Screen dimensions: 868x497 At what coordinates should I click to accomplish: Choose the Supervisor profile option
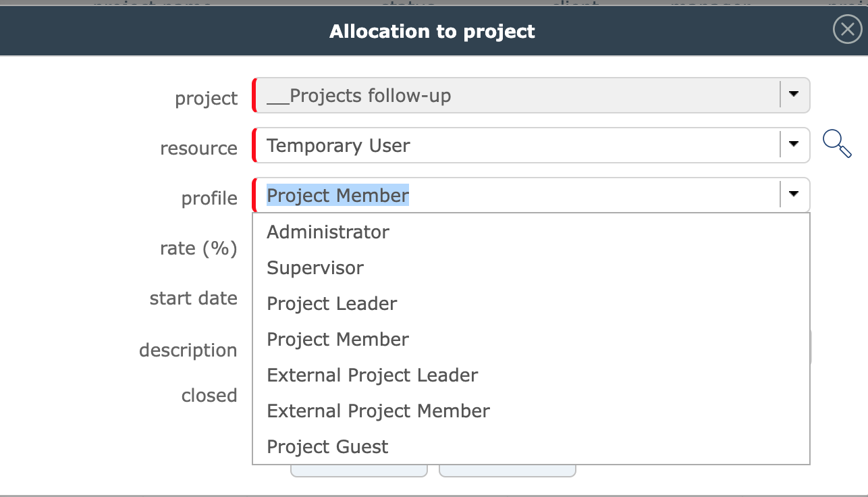[315, 268]
